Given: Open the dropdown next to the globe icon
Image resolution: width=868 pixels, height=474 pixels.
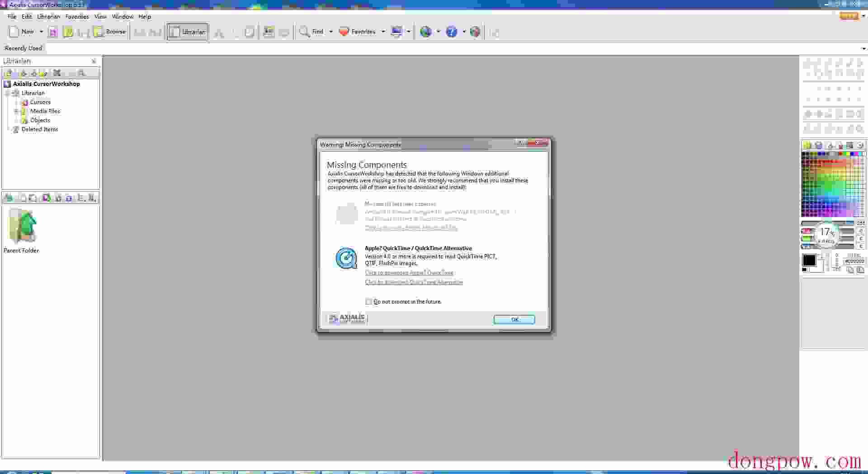Looking at the screenshot, I should (x=438, y=32).
